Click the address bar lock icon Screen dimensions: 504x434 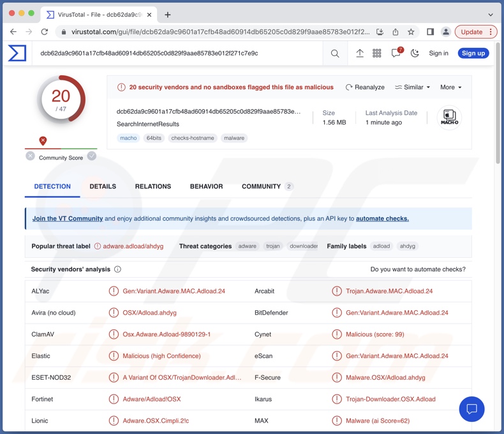[64, 32]
